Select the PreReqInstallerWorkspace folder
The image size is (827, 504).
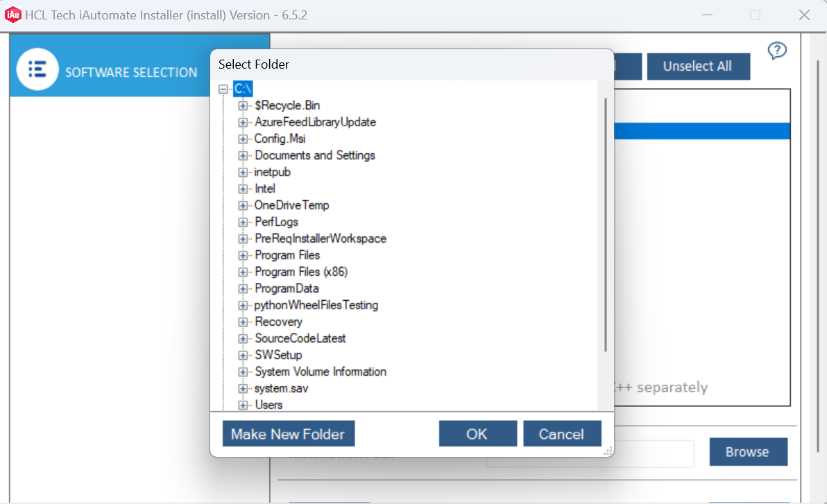click(321, 238)
